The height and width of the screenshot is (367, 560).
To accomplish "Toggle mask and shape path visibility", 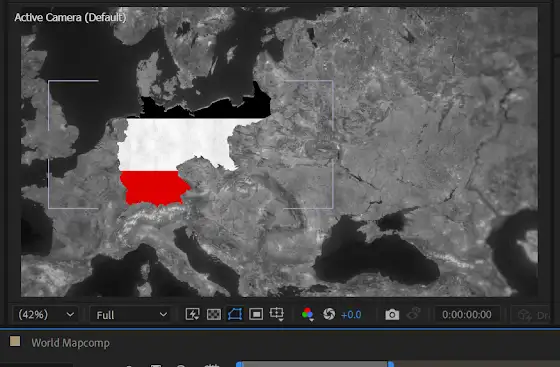I will [x=235, y=315].
